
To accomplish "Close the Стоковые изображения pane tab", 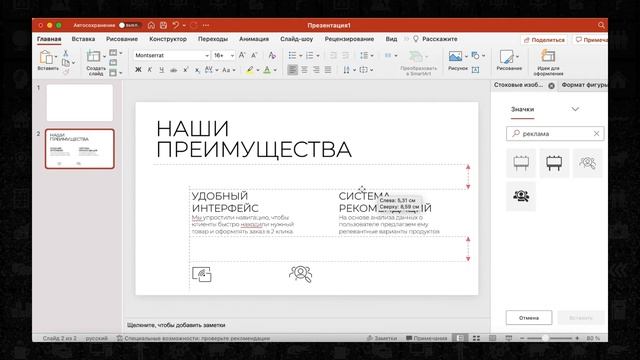I will tap(551, 86).
